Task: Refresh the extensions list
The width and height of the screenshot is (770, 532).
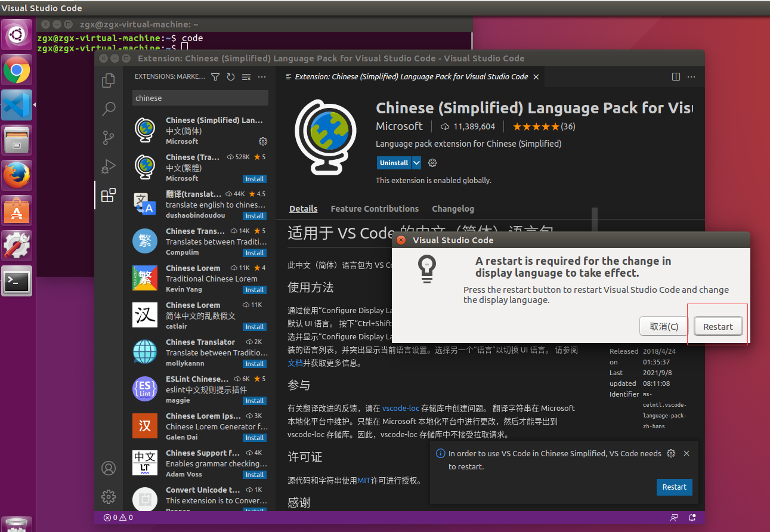Action: (231, 77)
